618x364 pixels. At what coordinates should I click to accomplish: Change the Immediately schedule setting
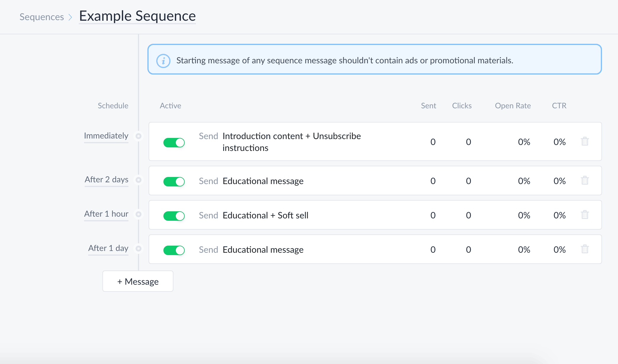[x=106, y=136]
